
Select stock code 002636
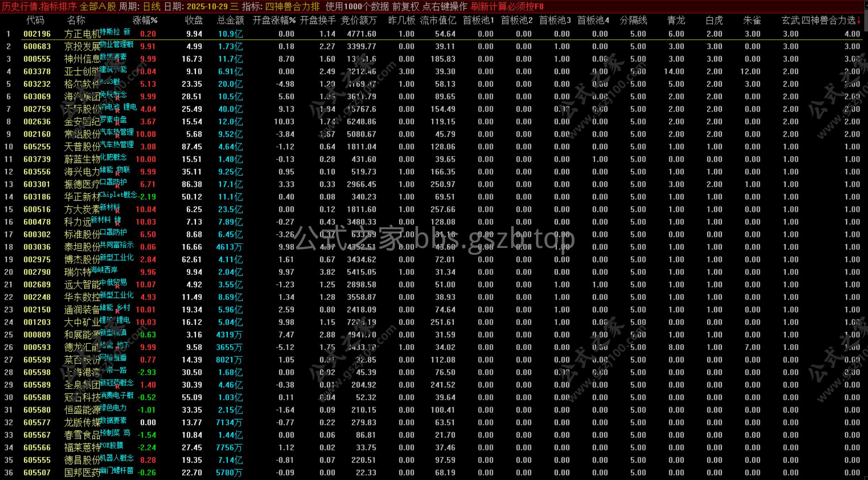(x=37, y=122)
